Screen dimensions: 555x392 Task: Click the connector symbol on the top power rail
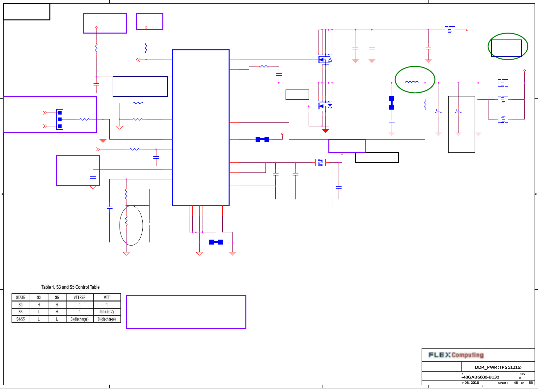[x=450, y=30]
